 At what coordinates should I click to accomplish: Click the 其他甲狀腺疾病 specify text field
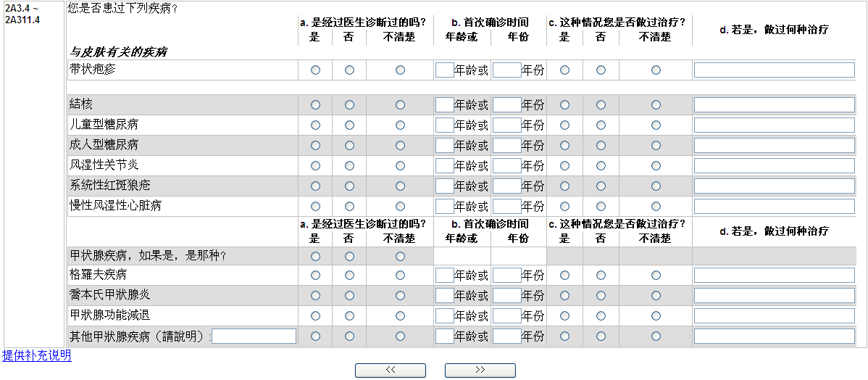[254, 336]
